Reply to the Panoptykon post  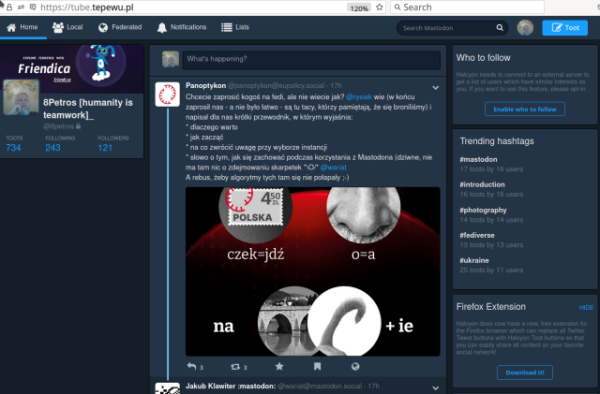(192, 366)
